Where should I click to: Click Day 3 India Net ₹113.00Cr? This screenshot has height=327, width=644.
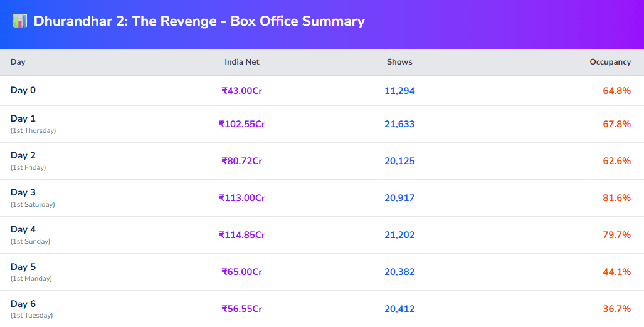pyautogui.click(x=241, y=198)
